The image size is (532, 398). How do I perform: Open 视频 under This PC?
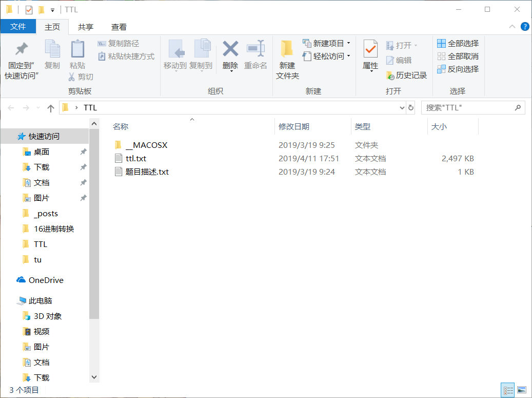tap(42, 331)
